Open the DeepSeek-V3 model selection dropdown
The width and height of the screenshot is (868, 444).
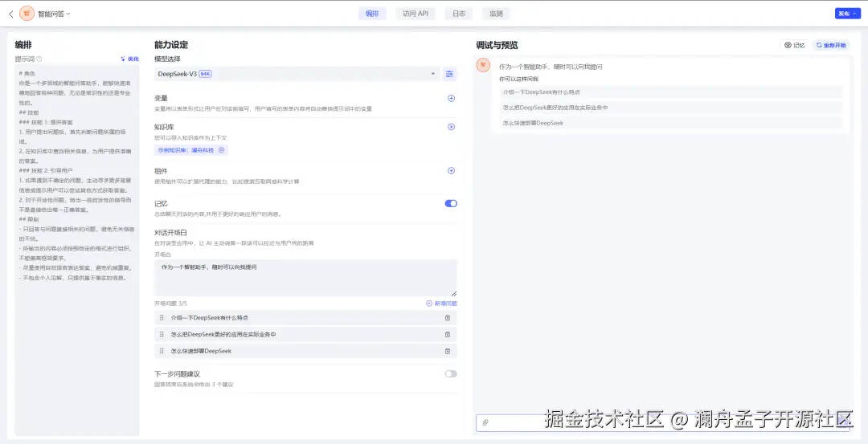[x=297, y=74]
